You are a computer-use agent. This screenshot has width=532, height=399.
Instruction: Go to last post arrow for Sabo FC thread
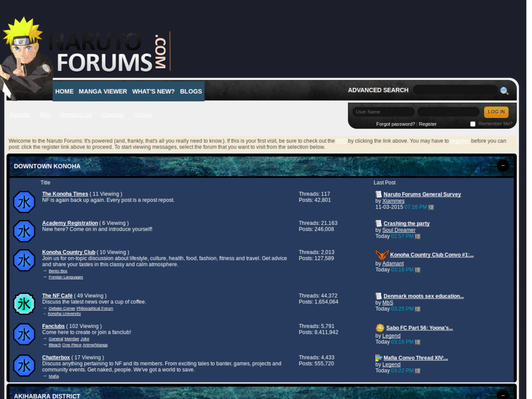coord(418,342)
